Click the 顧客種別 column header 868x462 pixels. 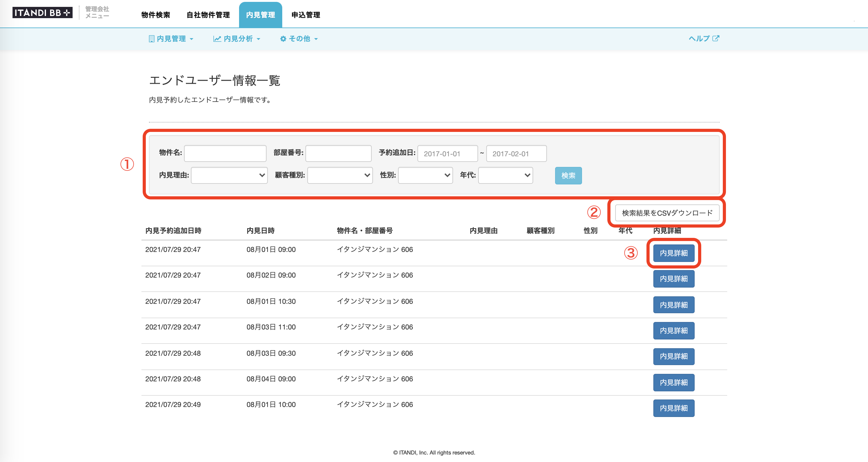(x=540, y=230)
